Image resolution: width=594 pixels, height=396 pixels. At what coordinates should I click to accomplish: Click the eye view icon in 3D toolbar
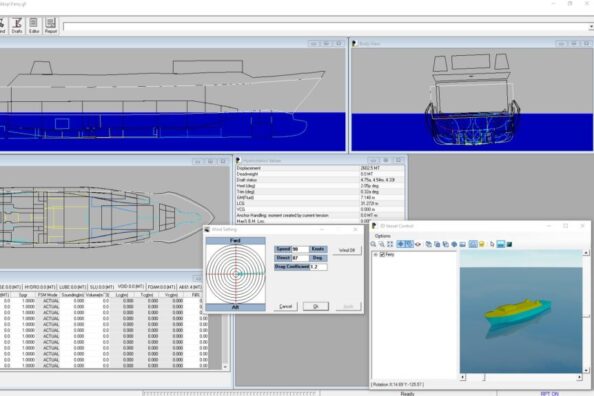tap(418, 244)
